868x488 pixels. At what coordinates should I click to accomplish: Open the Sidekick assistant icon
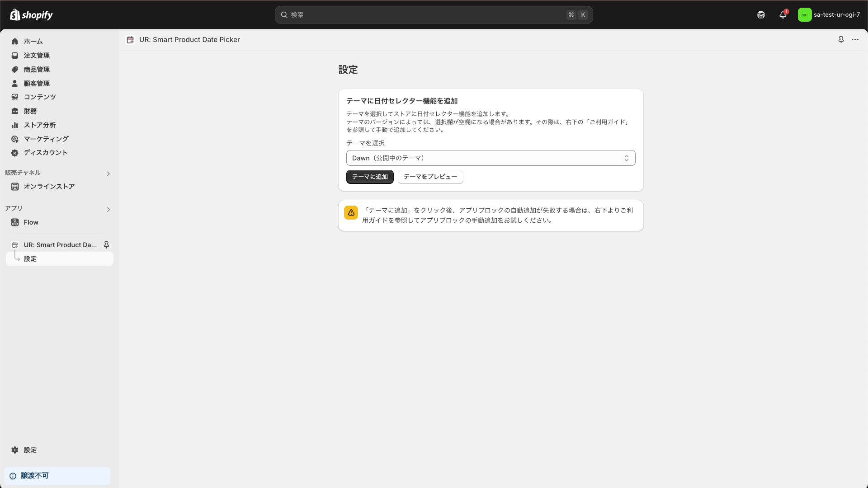point(761,15)
